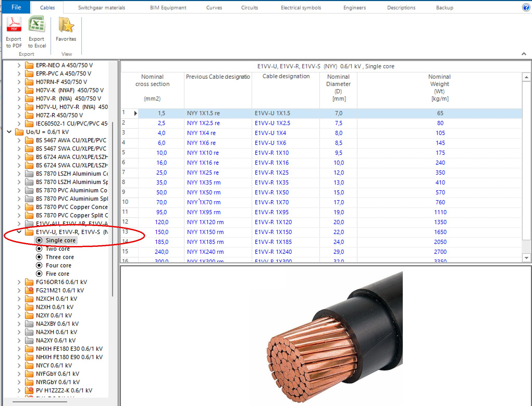The image size is (532, 406).
Task: Click the grey NA2XBY 0.6/1 kV folder icon
Action: pyautogui.click(x=29, y=324)
